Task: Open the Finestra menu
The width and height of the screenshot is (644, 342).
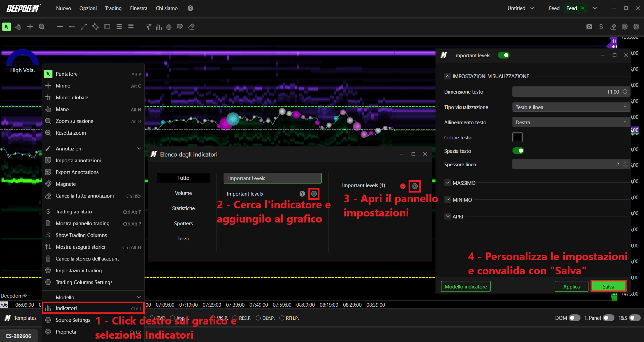Action: pos(139,8)
